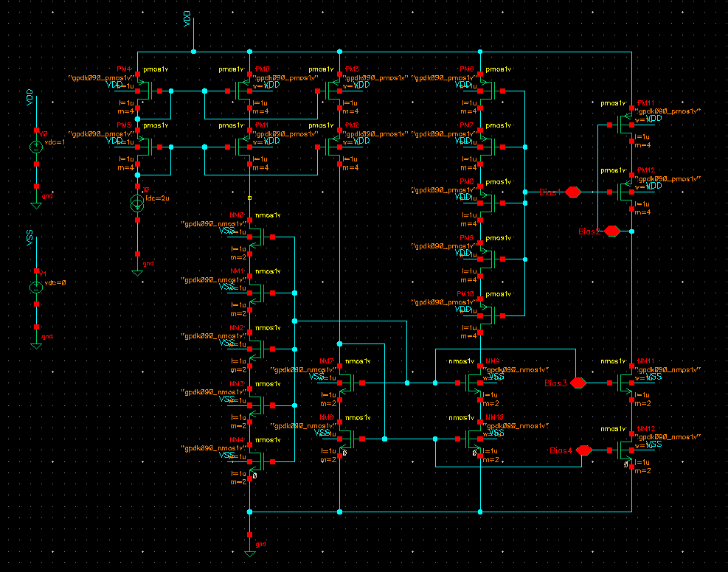Select the PM10 transistor
The height and width of the screenshot is (572, 728).
[x=487, y=315]
